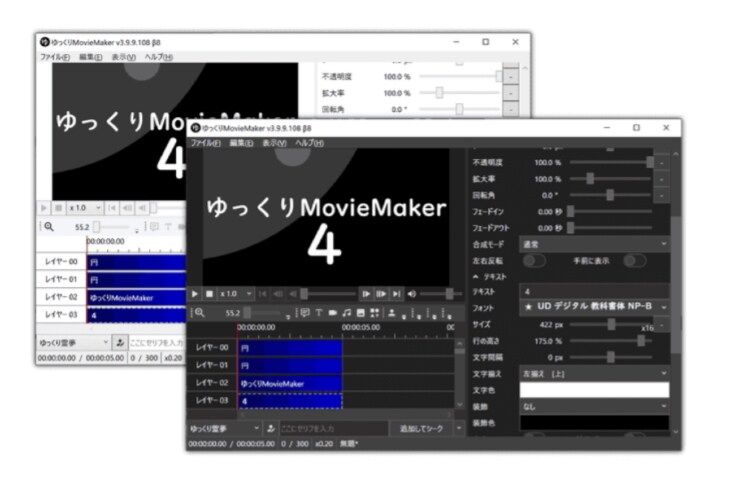Open the ファイル menu in the dark window

click(206, 143)
